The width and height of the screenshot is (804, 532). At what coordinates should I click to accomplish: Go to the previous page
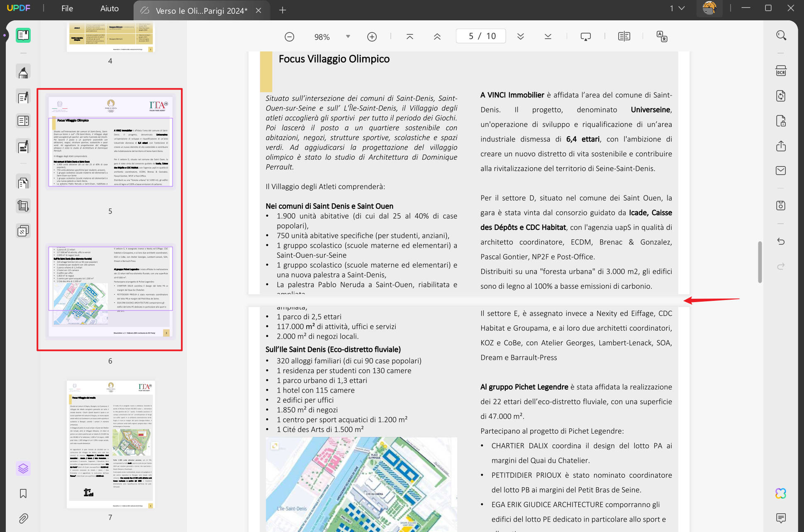tap(437, 37)
